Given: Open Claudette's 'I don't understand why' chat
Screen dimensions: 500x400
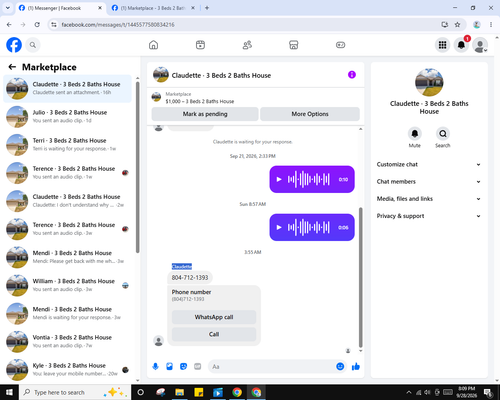Looking at the screenshot, I should (67, 201).
